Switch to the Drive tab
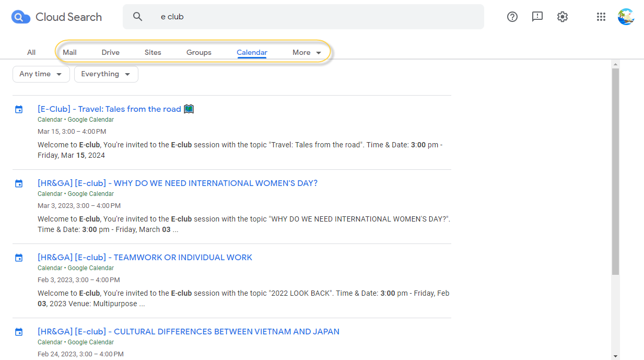The width and height of the screenshot is (644, 360). tap(110, 52)
